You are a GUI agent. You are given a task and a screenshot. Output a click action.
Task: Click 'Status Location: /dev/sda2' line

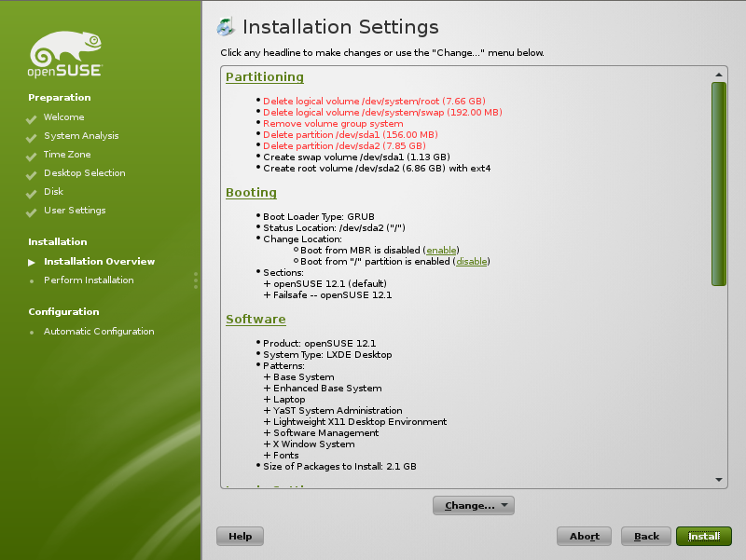coord(334,227)
